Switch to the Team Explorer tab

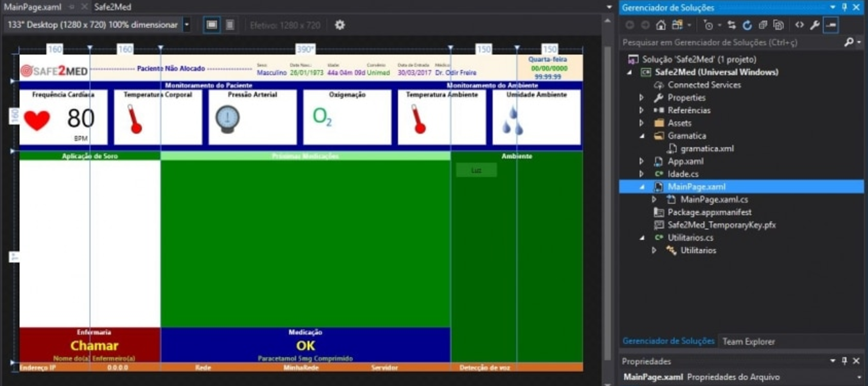(x=748, y=341)
